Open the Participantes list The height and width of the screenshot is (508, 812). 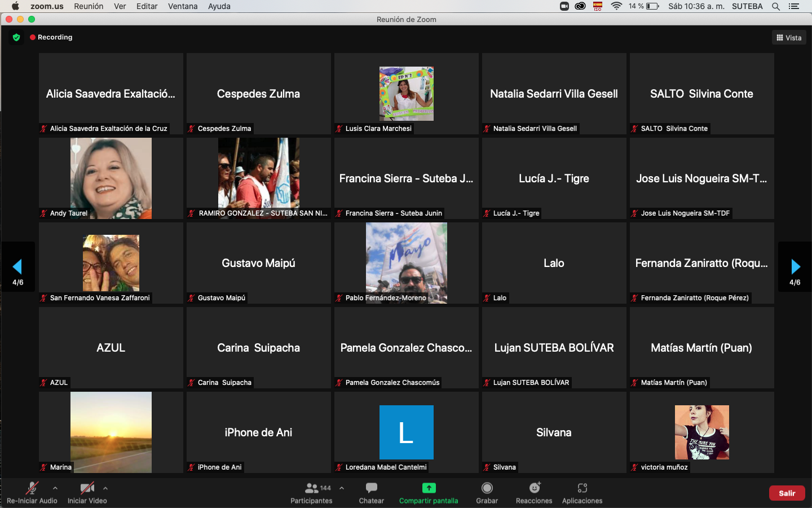(311, 489)
